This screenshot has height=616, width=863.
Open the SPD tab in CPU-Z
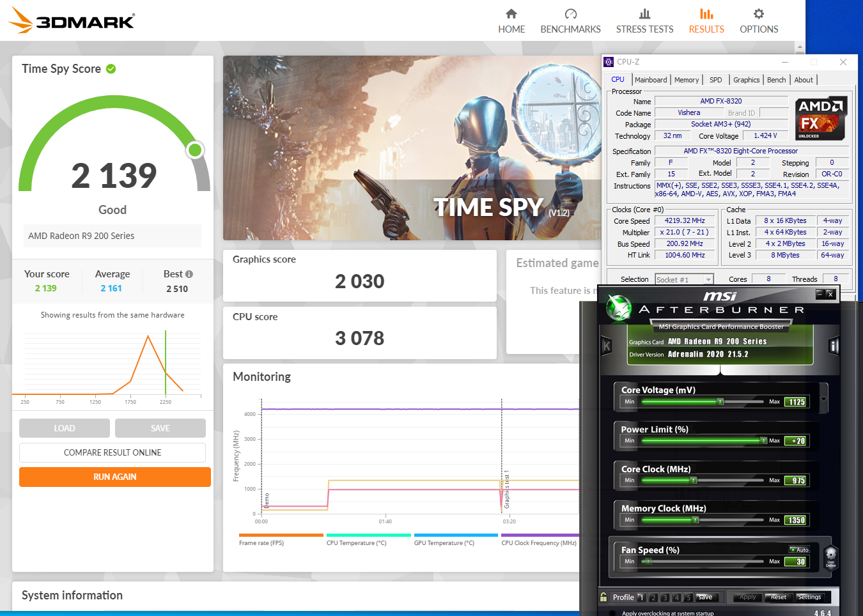716,80
